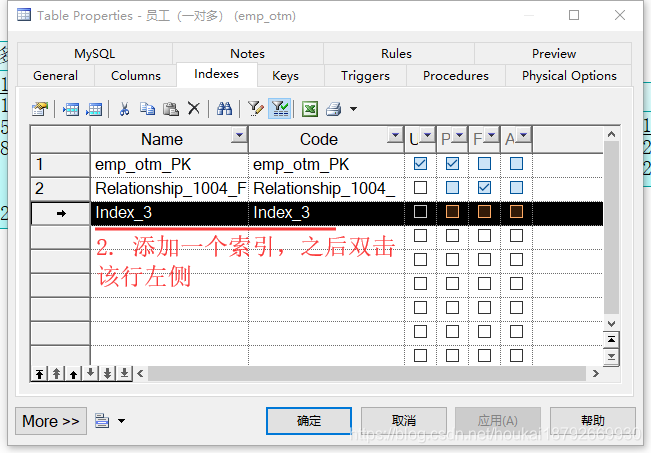This screenshot has height=453, width=651.
Task: Expand the Print icon dropdown arrow
Action: (x=353, y=109)
